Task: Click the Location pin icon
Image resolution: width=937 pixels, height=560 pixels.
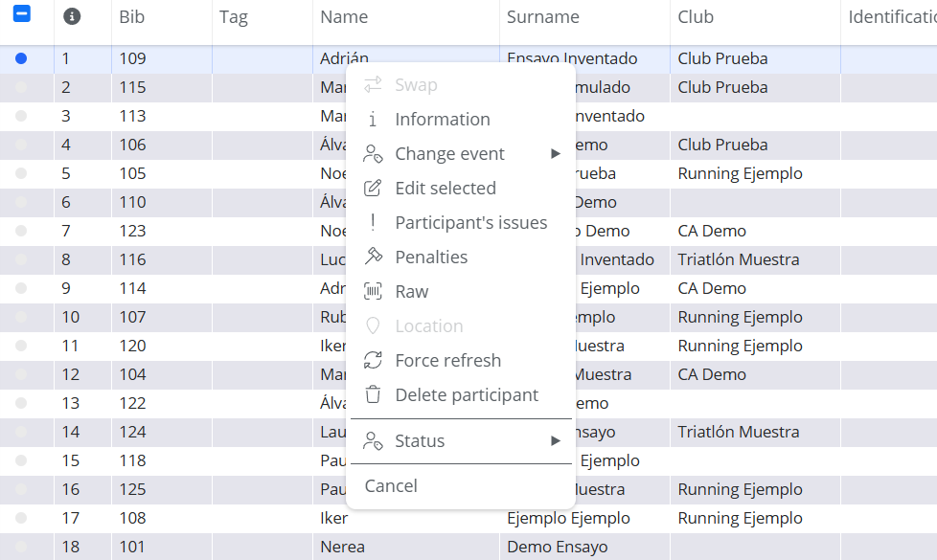Action: (x=373, y=326)
